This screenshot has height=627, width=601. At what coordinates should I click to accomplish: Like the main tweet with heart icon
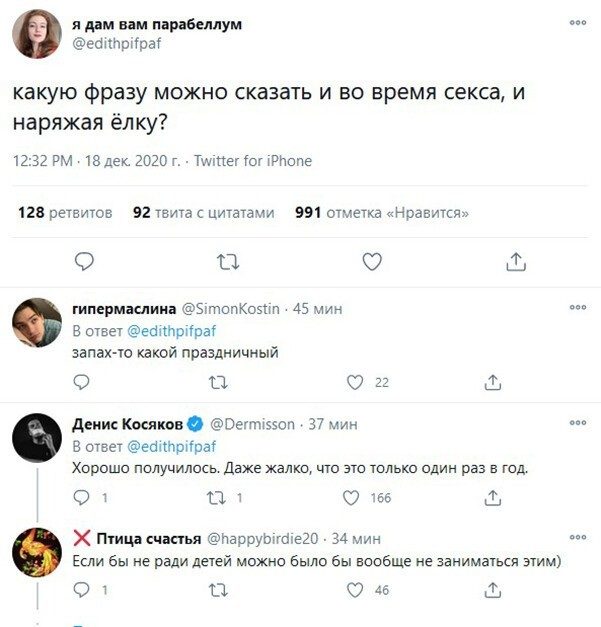click(372, 262)
